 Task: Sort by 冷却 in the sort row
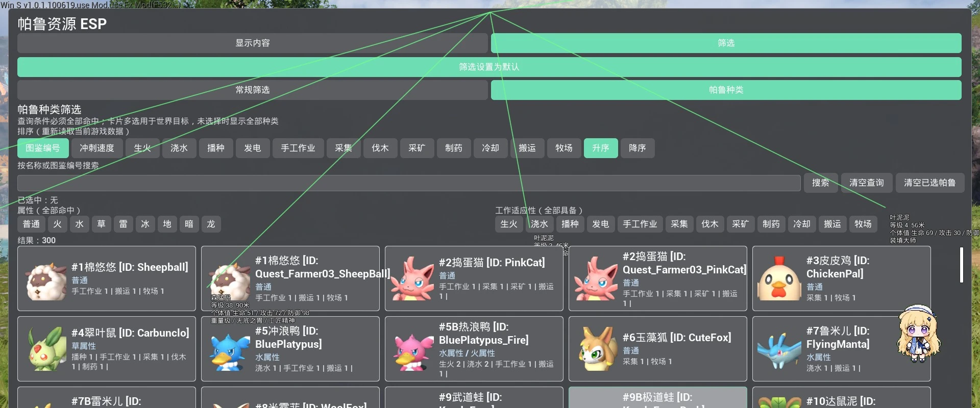point(491,148)
